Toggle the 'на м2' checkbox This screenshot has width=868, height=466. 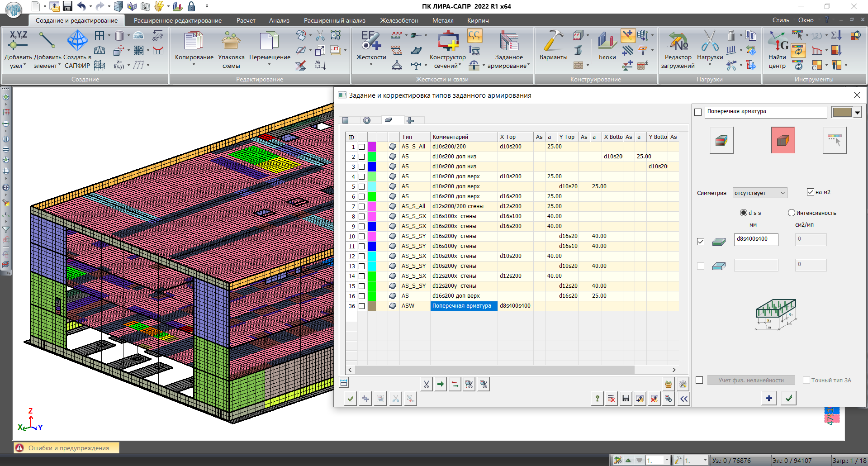point(811,192)
